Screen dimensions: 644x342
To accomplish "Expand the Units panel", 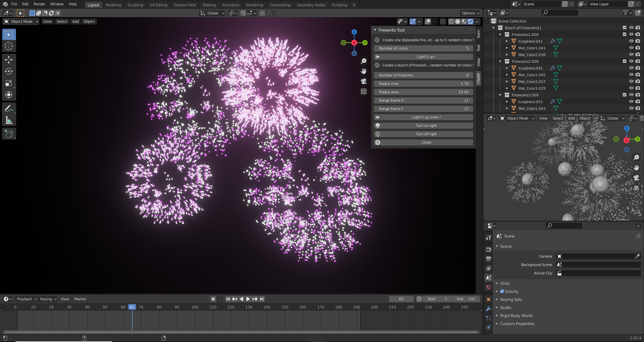I will (505, 284).
